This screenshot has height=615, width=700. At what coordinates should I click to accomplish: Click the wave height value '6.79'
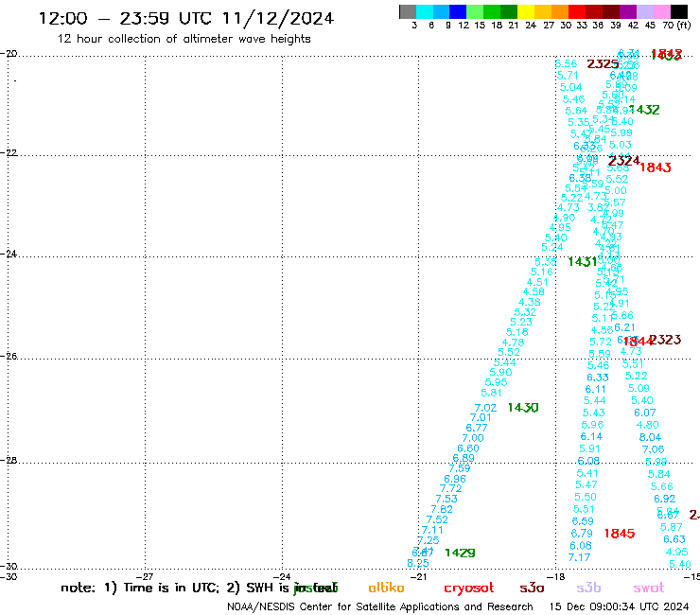[582, 534]
